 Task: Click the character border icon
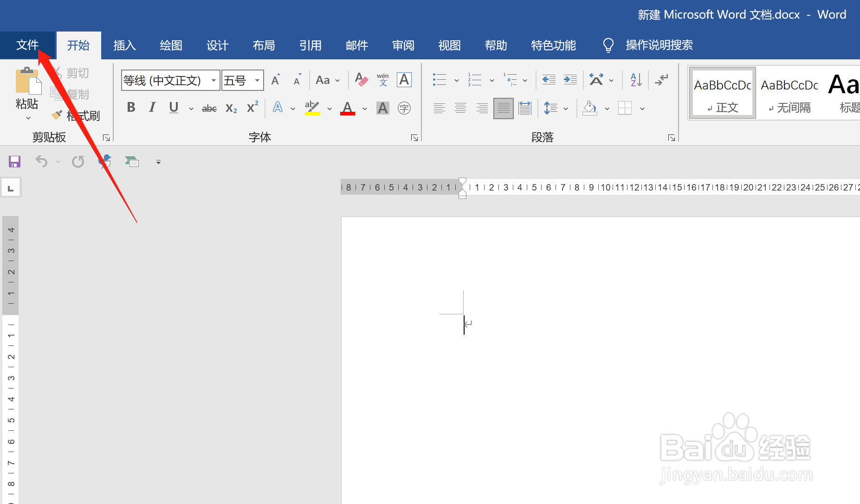404,80
